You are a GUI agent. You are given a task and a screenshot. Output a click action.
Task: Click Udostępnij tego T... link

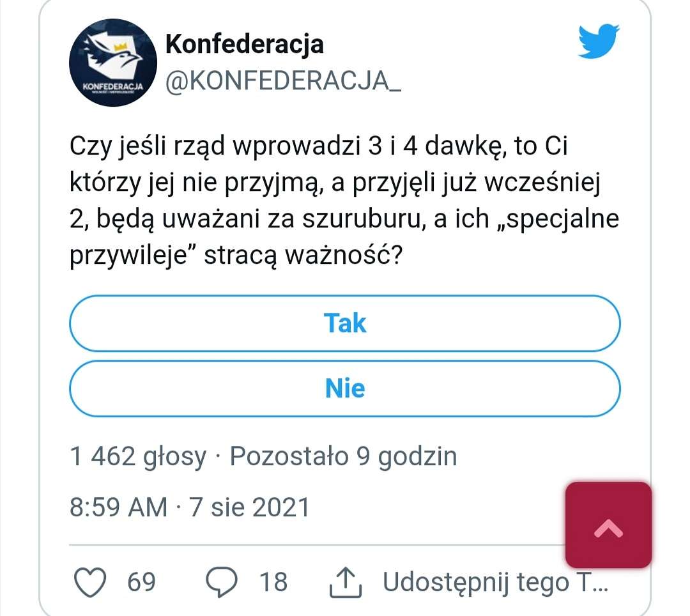[496, 582]
